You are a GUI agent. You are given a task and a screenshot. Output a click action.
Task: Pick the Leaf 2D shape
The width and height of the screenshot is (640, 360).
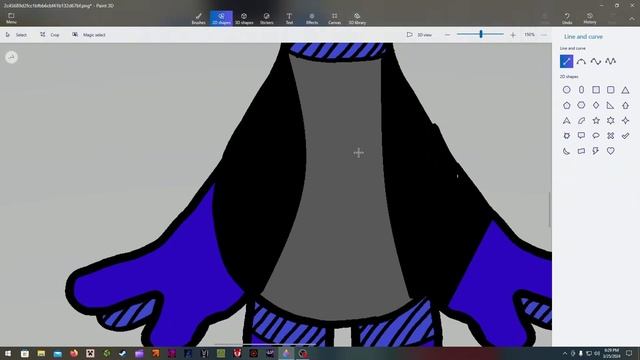tap(581, 120)
